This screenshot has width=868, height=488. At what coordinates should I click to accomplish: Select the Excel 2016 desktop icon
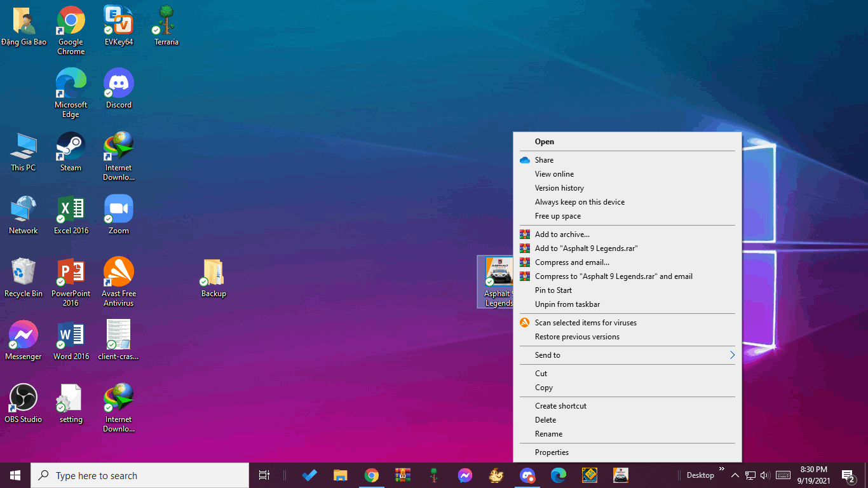tap(71, 215)
